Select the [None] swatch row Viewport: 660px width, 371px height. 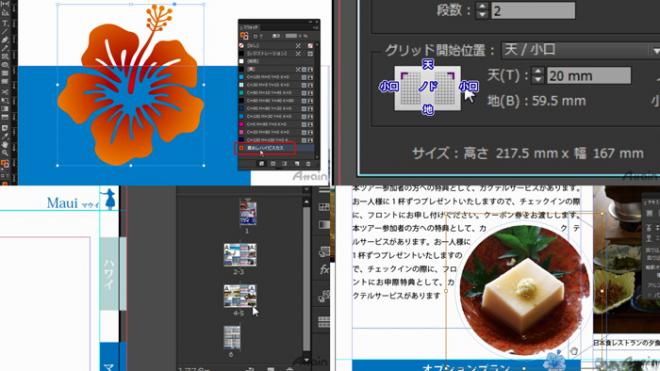pyautogui.click(x=277, y=45)
